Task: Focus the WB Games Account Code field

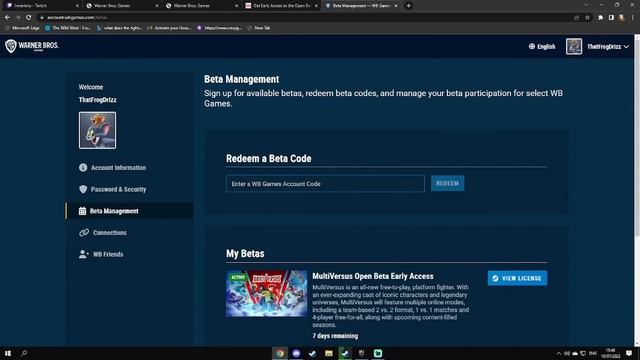Action: 325,184
